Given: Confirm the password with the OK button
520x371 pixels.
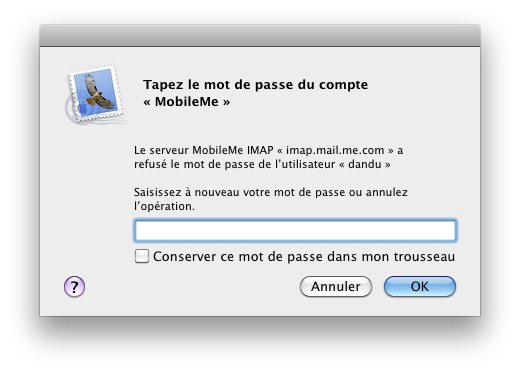Looking at the screenshot, I should (420, 286).
